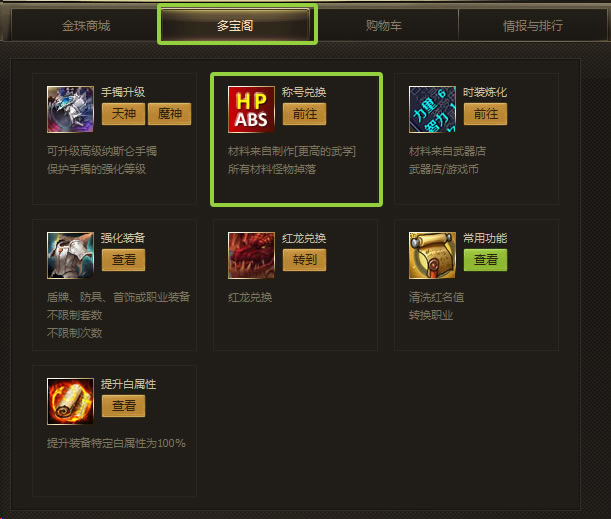Screen dimensions: 611x519
Task: Click the 常用功能 golden scroll icon
Action: (432, 256)
